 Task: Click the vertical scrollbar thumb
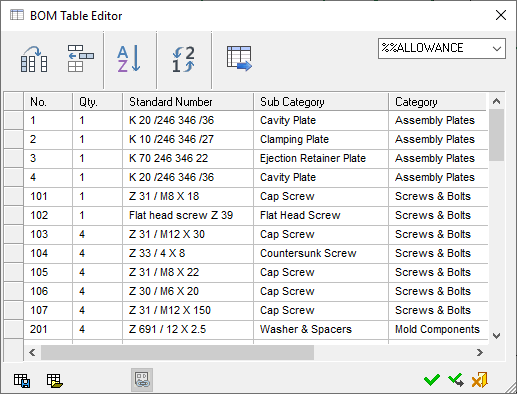(x=496, y=135)
